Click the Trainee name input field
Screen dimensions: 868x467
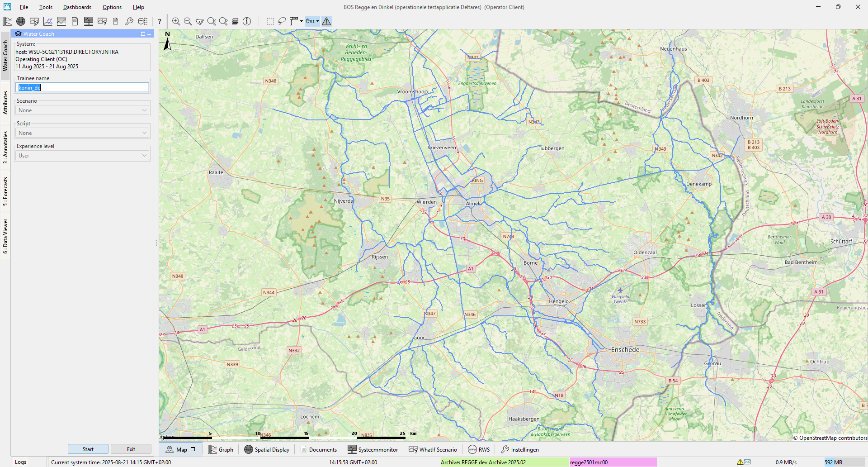82,88
